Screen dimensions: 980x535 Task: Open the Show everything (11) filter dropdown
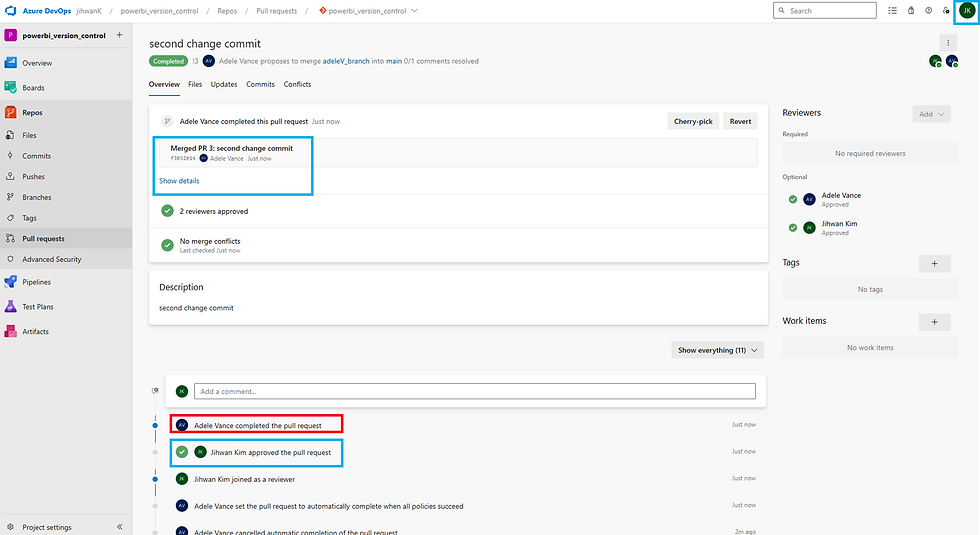[x=718, y=350]
